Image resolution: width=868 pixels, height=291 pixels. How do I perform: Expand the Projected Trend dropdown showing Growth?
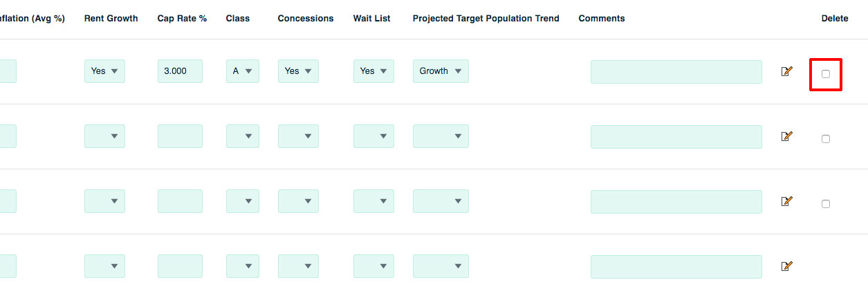coord(441,71)
